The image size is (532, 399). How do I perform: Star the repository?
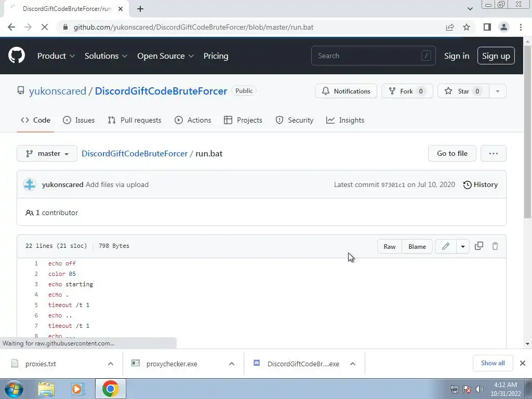[x=463, y=91]
